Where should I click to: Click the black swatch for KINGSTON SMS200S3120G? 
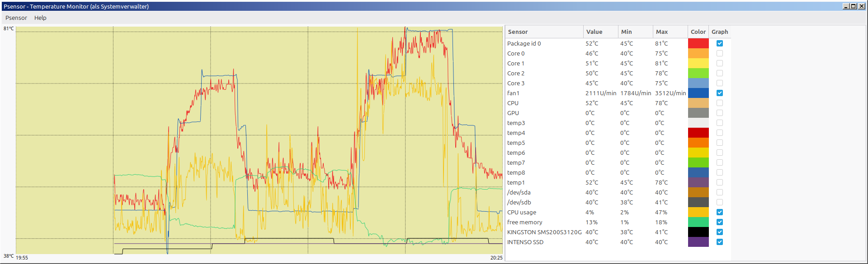tap(698, 232)
